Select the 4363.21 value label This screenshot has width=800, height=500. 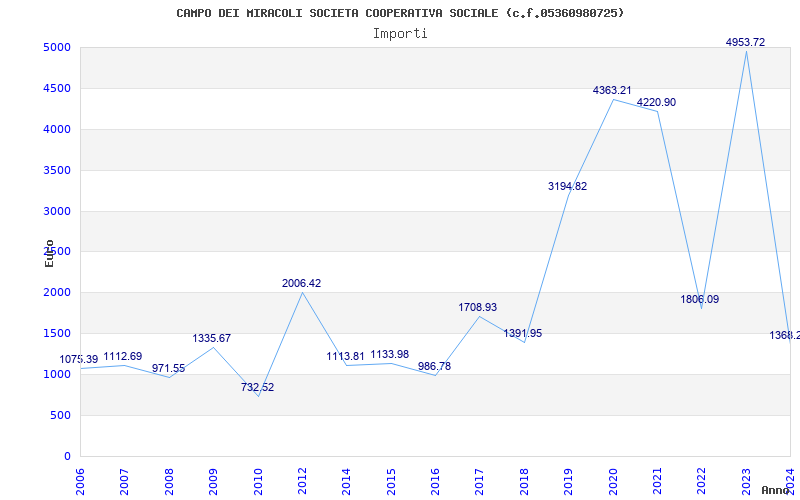coord(612,90)
